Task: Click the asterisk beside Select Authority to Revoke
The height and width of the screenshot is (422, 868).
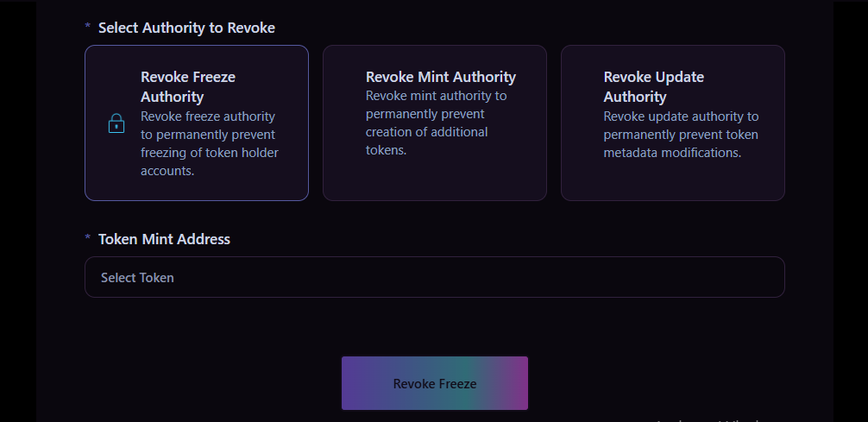Action: [x=87, y=28]
